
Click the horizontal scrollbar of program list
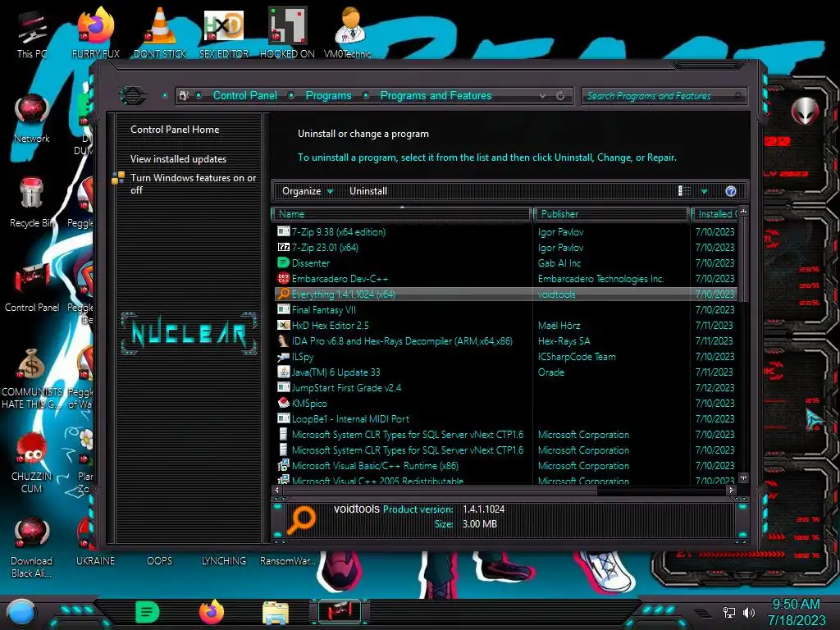click(440, 490)
